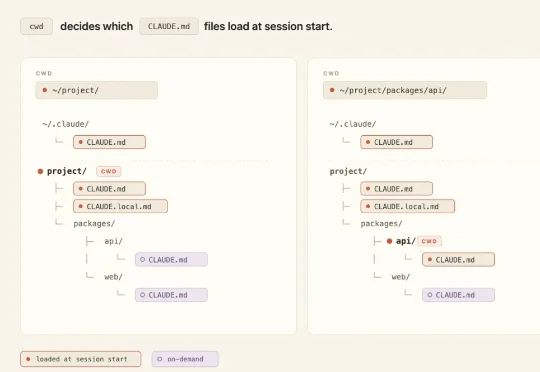Click the cwd badge next to api/
The image size is (540, 372).
point(429,241)
